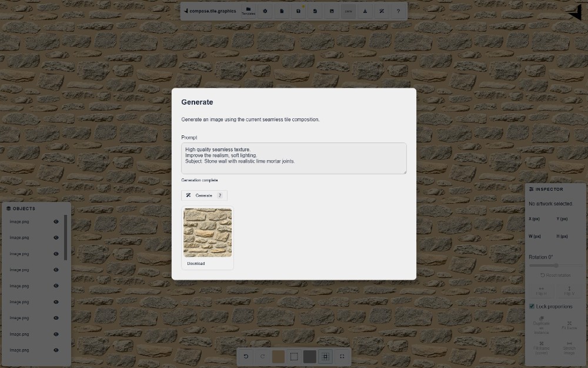This screenshot has width=588, height=368.
Task: Click the help question mark icon
Action: pyautogui.click(x=398, y=11)
